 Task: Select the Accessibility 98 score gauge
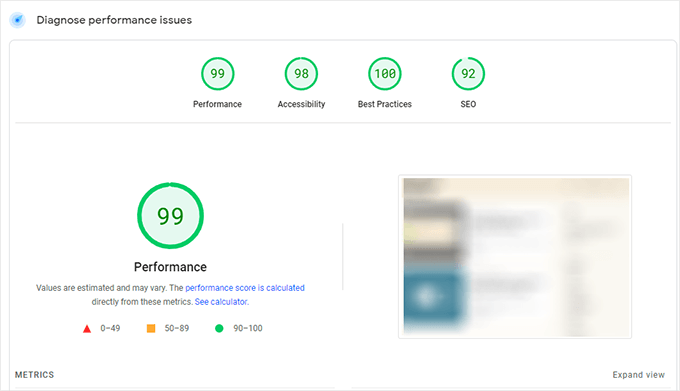point(301,74)
